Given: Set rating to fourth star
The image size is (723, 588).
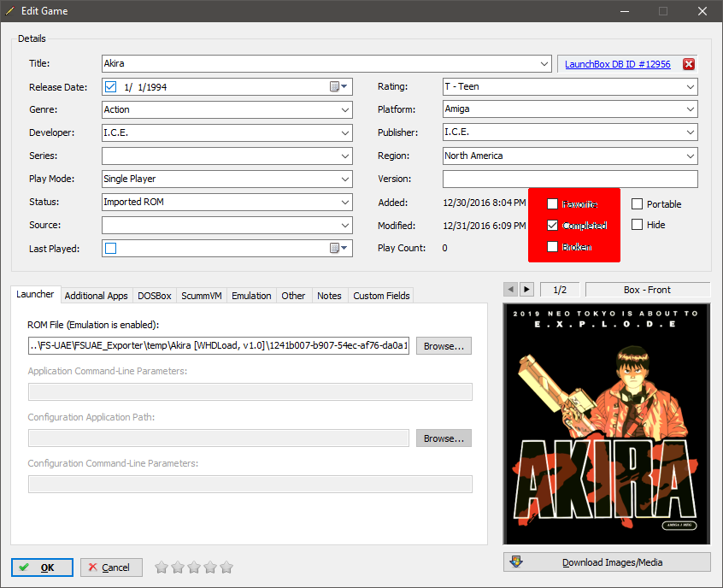Looking at the screenshot, I should [x=210, y=567].
